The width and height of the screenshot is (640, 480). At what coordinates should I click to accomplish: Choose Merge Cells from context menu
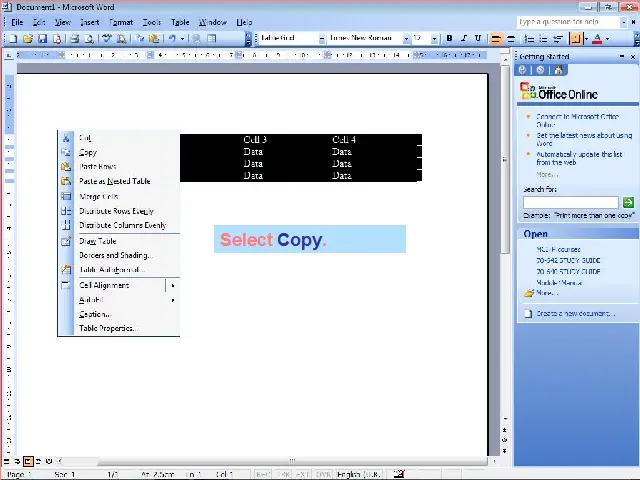tap(99, 197)
